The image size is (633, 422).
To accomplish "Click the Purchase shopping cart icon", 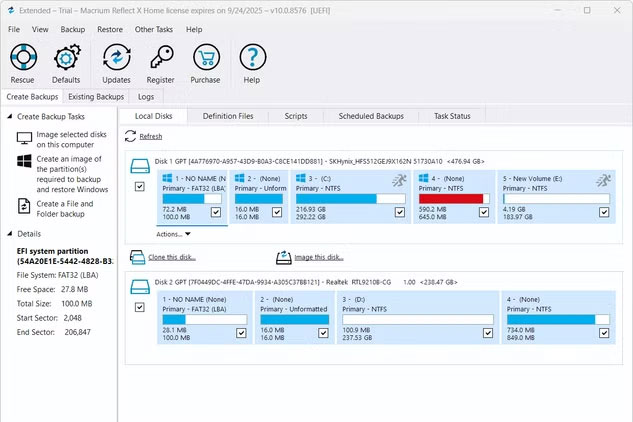I will coord(206,58).
